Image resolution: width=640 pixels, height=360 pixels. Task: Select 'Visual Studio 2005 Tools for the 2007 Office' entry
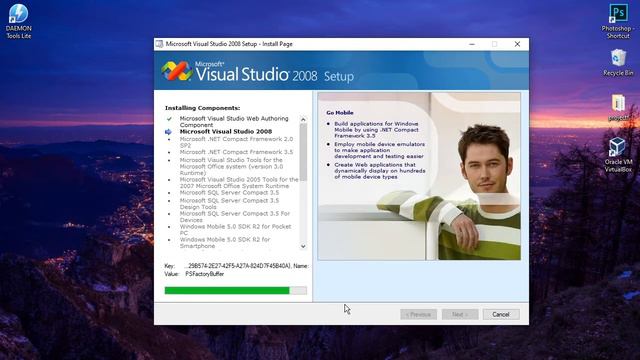[239, 183]
